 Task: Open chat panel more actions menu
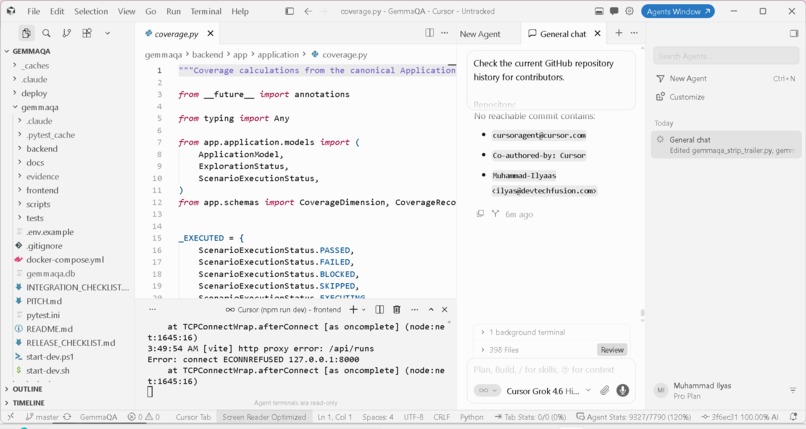634,33
